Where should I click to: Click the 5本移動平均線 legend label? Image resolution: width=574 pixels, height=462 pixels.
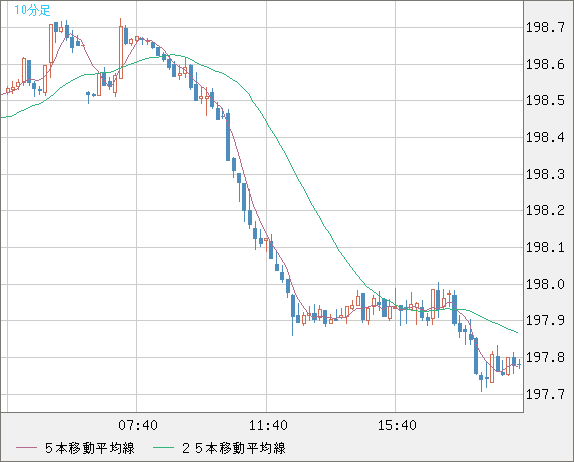tap(90, 448)
